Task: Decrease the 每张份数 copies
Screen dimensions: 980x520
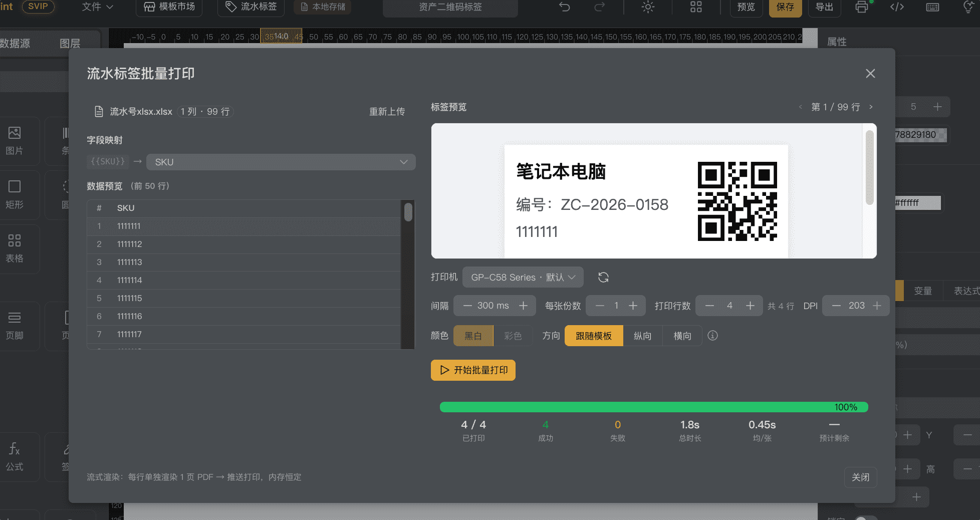Action: [x=600, y=306]
